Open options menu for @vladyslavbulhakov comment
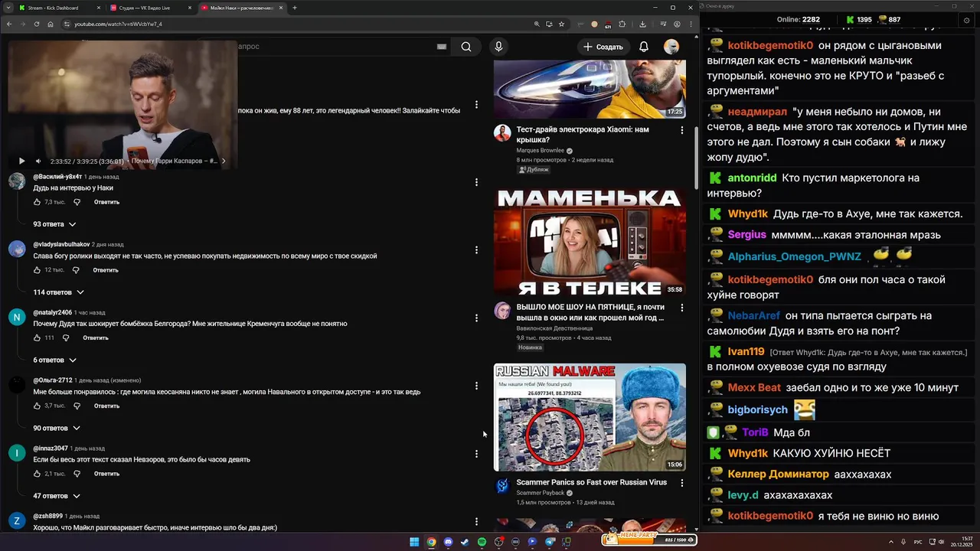The height and width of the screenshot is (551, 980). pos(476,250)
